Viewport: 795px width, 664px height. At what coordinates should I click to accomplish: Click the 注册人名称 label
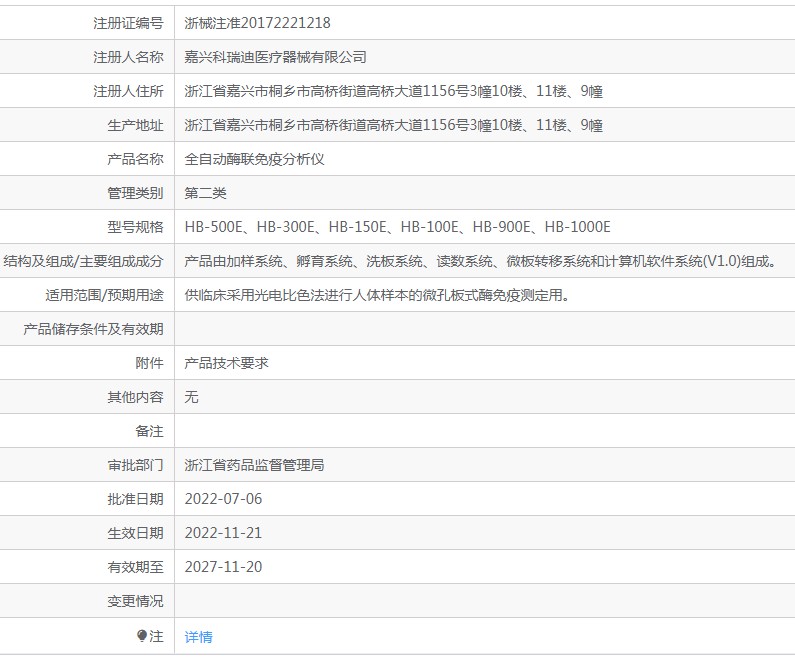(x=128, y=57)
